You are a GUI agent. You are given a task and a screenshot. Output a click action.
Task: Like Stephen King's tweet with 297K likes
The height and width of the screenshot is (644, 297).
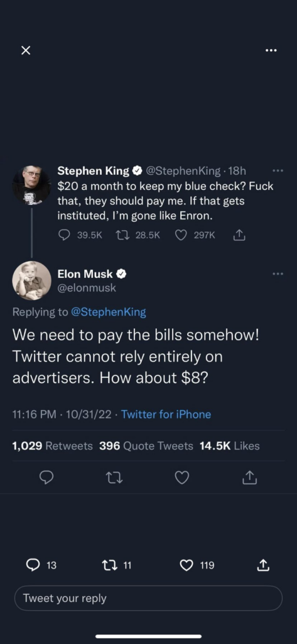tap(195, 235)
